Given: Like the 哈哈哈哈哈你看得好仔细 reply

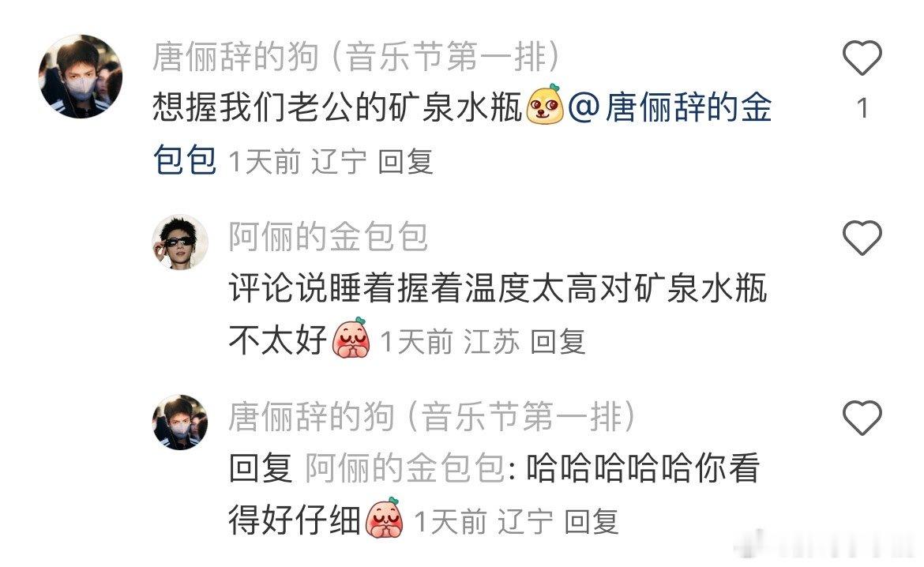Looking at the screenshot, I should coord(862,418).
